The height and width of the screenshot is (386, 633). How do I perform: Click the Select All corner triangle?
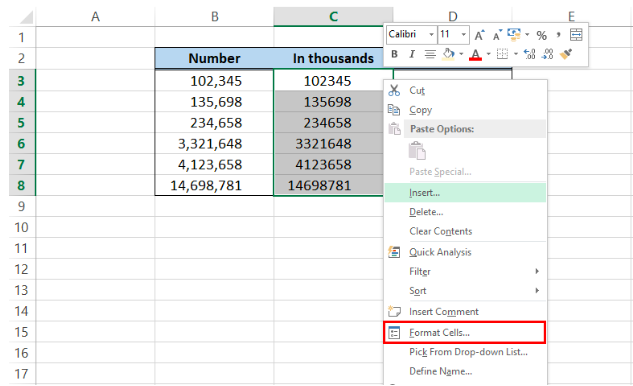25,17
